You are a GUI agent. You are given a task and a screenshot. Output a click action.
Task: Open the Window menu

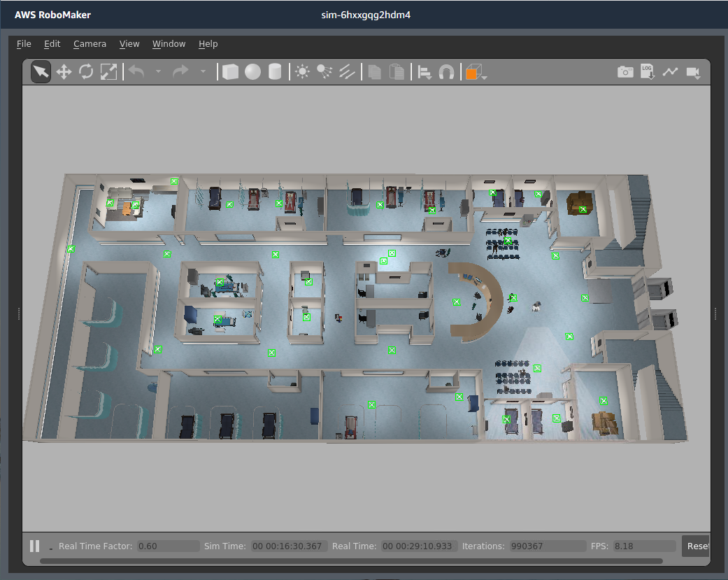coord(169,44)
